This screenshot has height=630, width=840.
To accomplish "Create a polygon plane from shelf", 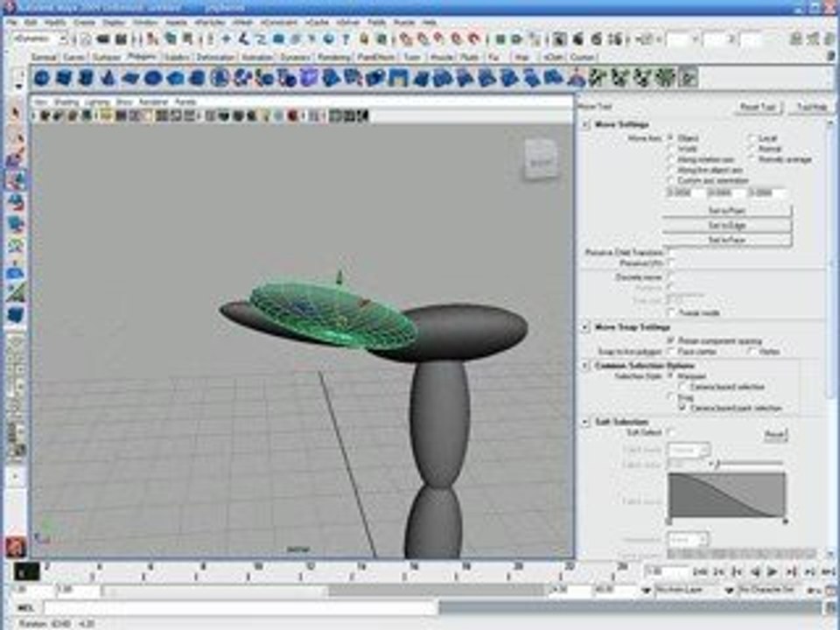I will pyautogui.click(x=130, y=78).
